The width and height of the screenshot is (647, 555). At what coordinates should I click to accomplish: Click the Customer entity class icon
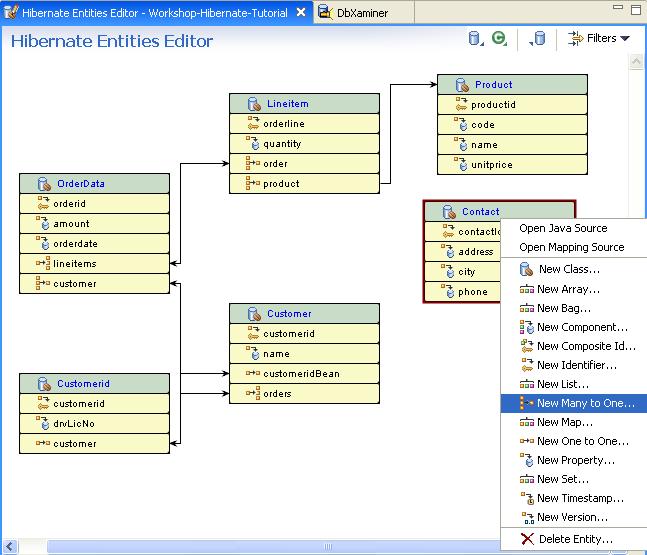tap(254, 314)
